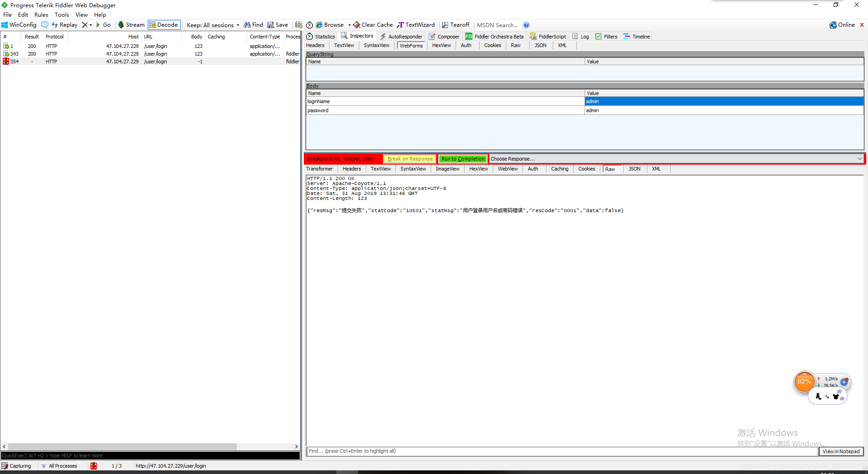Select breakpoint session 354 row
Viewport: 868px width, 474px height.
point(150,62)
